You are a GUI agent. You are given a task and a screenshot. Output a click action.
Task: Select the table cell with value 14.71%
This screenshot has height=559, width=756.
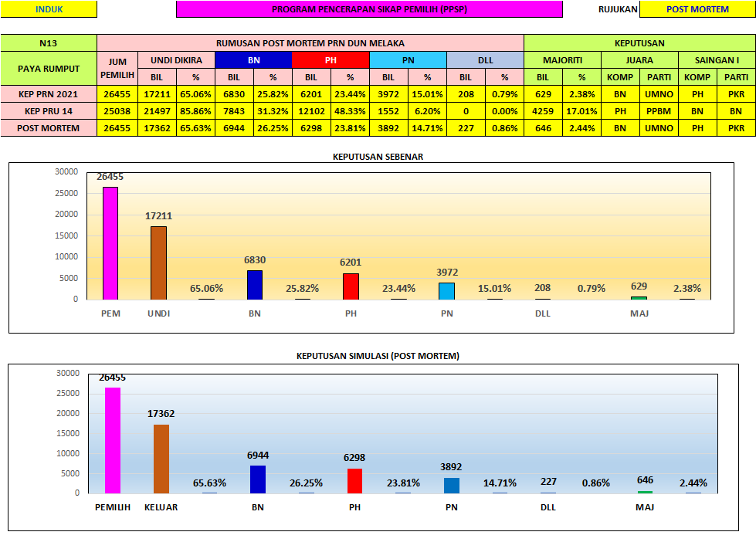pyautogui.click(x=427, y=128)
